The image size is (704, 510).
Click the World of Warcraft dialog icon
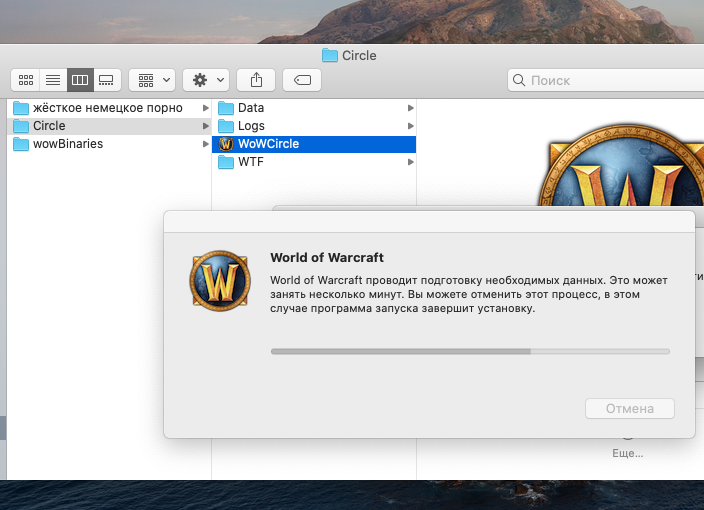[x=220, y=280]
